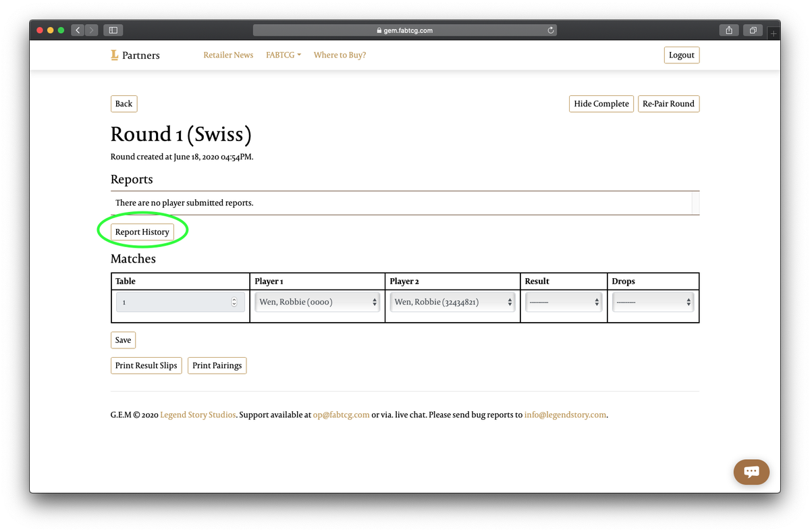Viewport: 810px width, 532px height.
Task: Click the Safari forward arrow
Action: coord(92,30)
